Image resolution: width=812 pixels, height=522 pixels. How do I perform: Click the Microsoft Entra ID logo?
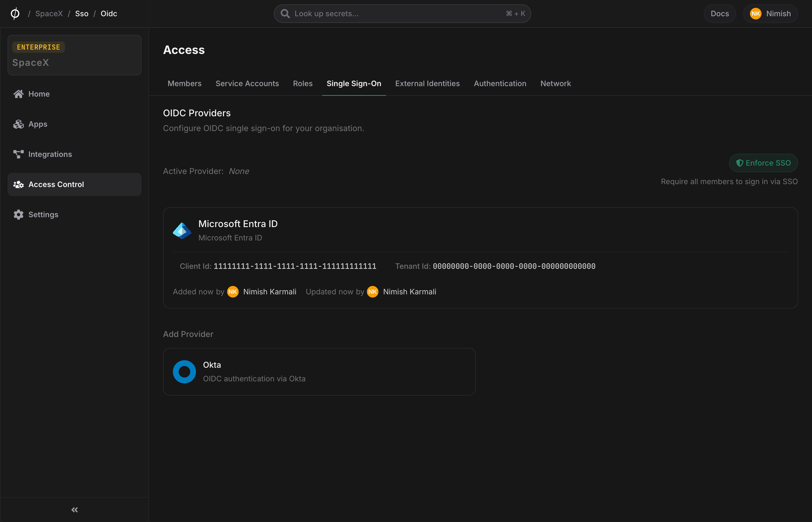182,230
